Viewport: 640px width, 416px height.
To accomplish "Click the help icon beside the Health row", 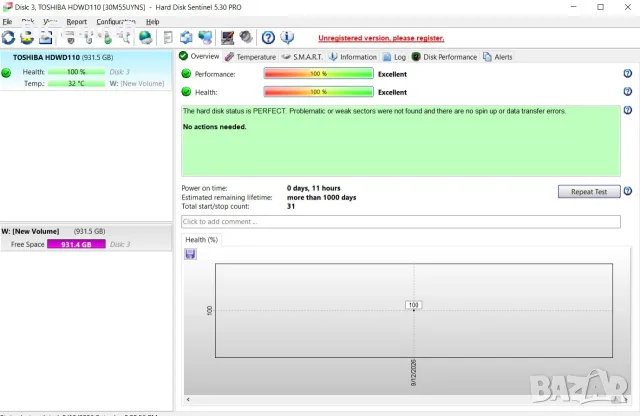I will tap(628, 91).
